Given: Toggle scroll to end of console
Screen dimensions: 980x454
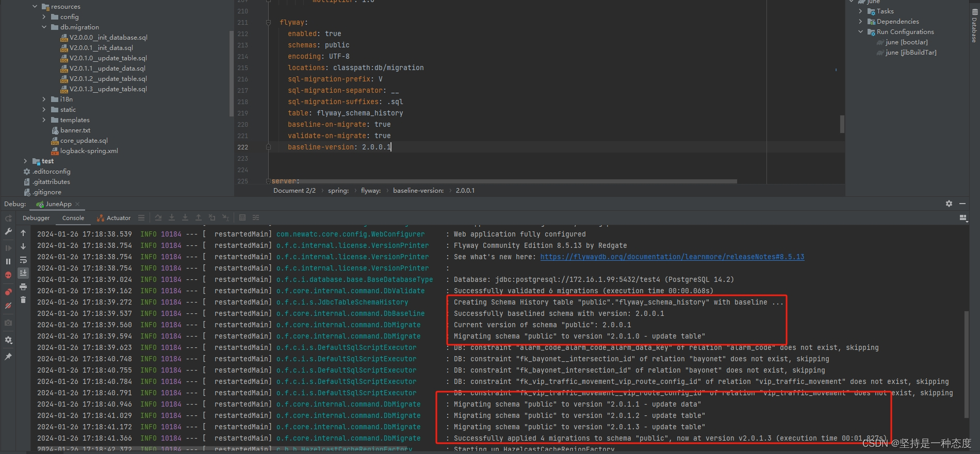Looking at the screenshot, I should pyautogui.click(x=23, y=273).
